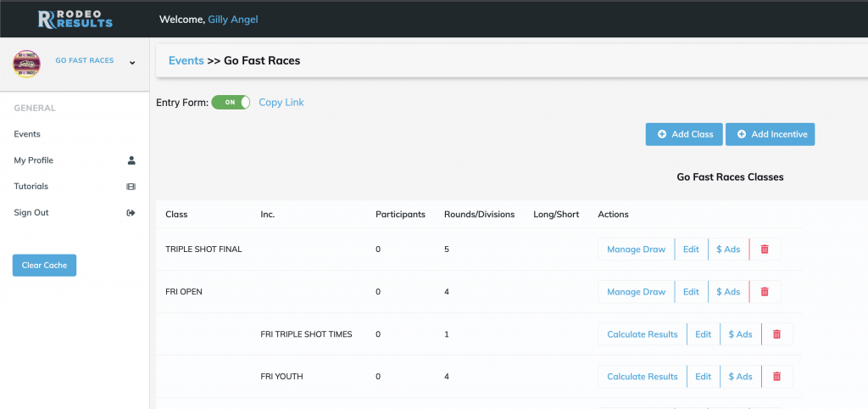Viewport: 868px width, 409px height.
Task: Open $ Ads for FRI OPEN
Action: point(728,292)
